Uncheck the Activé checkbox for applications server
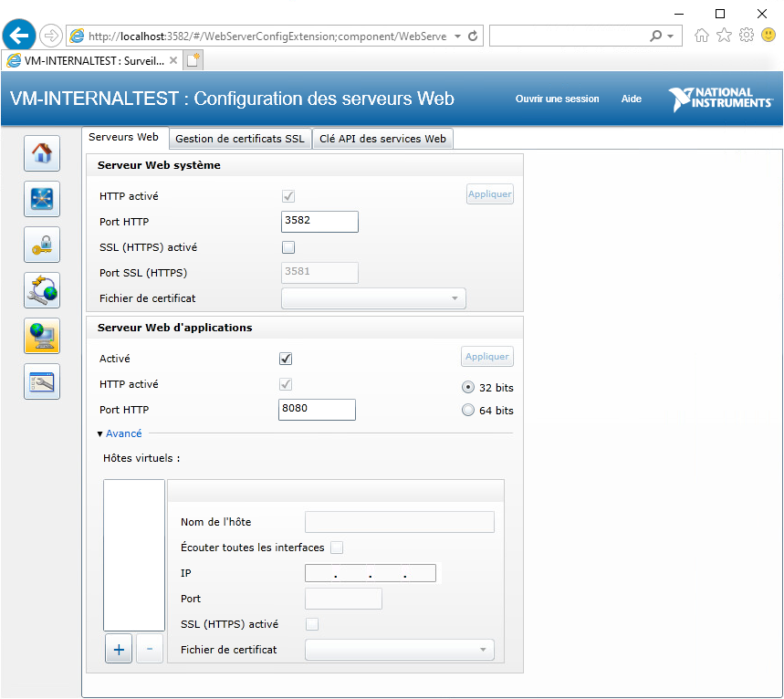Viewport: 784px width, 699px height. 286,359
